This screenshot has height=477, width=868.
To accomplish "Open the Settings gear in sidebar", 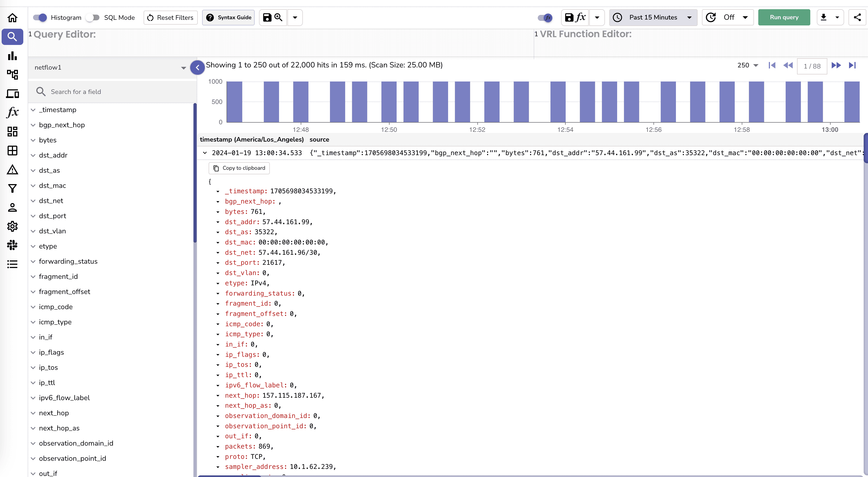I will point(12,226).
